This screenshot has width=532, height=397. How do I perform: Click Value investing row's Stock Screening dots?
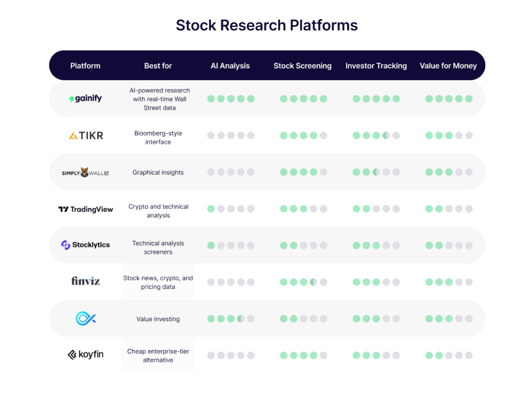(x=303, y=319)
